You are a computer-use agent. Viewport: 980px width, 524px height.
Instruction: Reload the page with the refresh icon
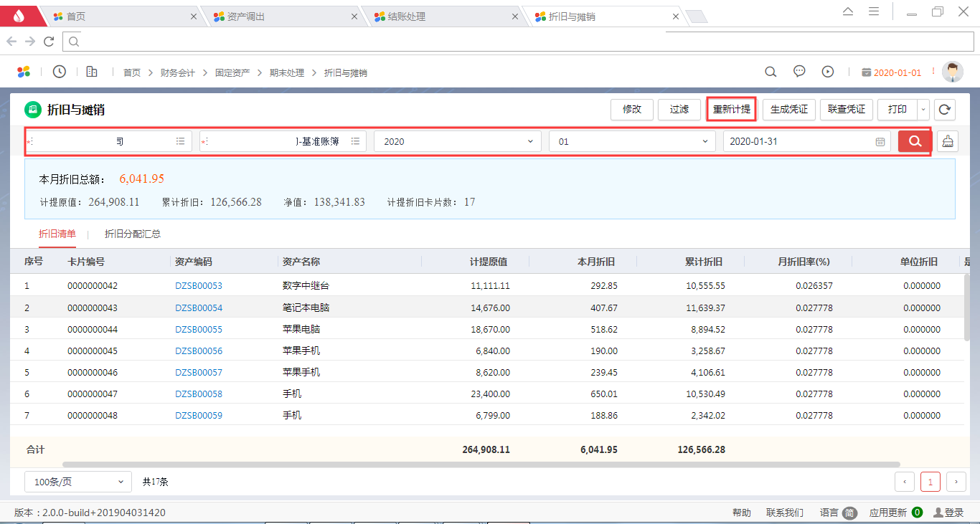pyautogui.click(x=49, y=42)
